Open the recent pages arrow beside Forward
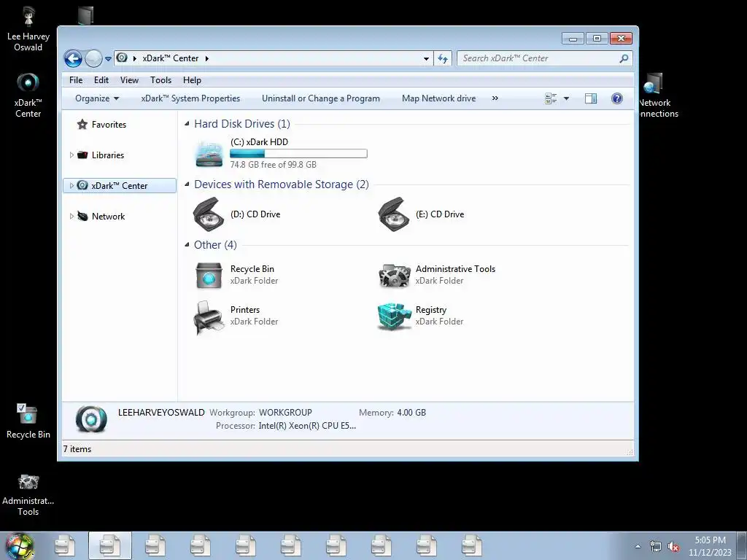This screenshot has width=747, height=560. click(108, 58)
